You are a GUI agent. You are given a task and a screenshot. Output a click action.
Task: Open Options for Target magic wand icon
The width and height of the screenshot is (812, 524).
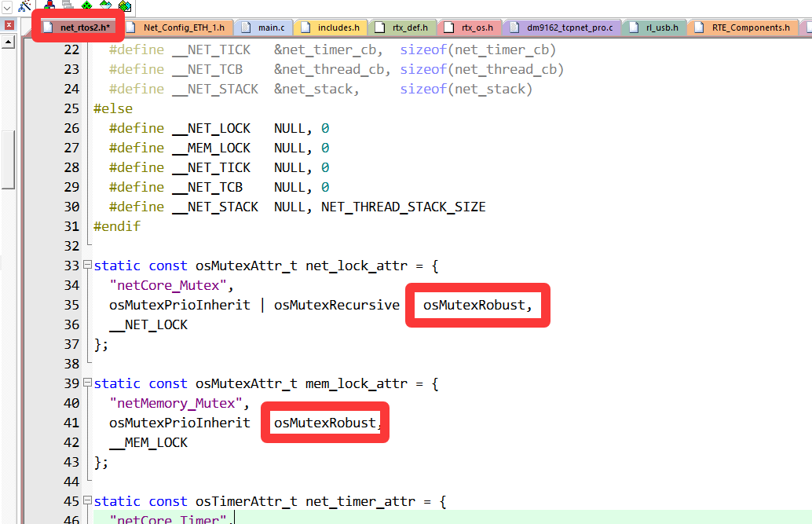(25, 6)
